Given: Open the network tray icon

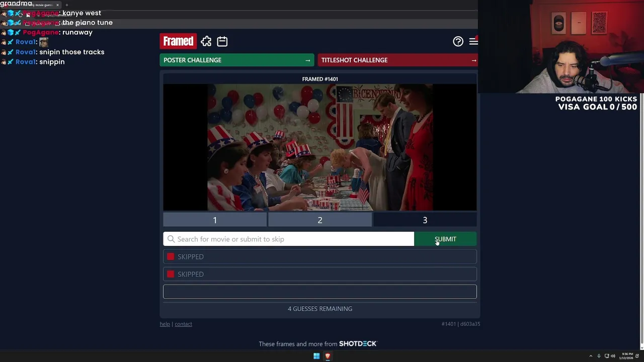Looking at the screenshot, I should (607, 356).
